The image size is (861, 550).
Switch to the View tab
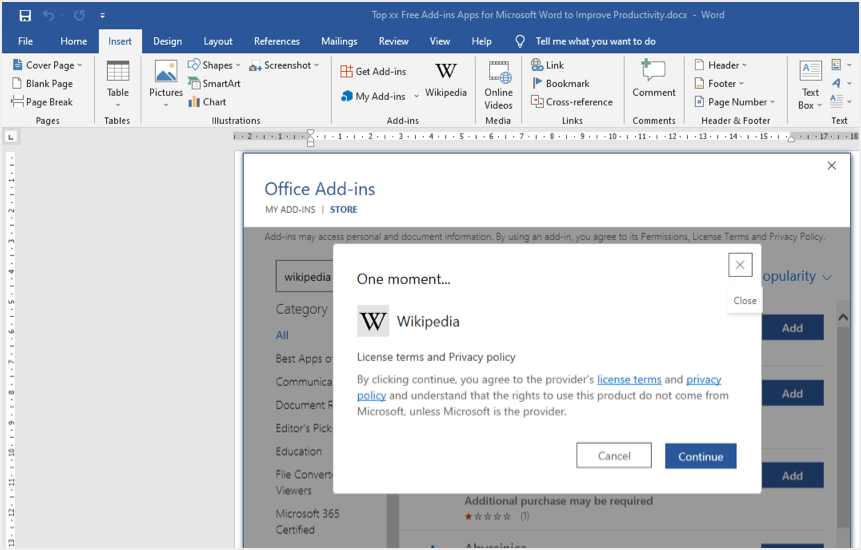[x=440, y=41]
